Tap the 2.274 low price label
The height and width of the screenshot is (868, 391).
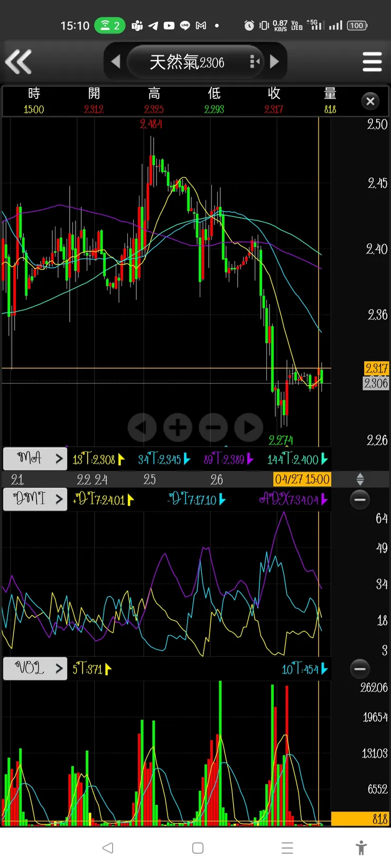[281, 440]
